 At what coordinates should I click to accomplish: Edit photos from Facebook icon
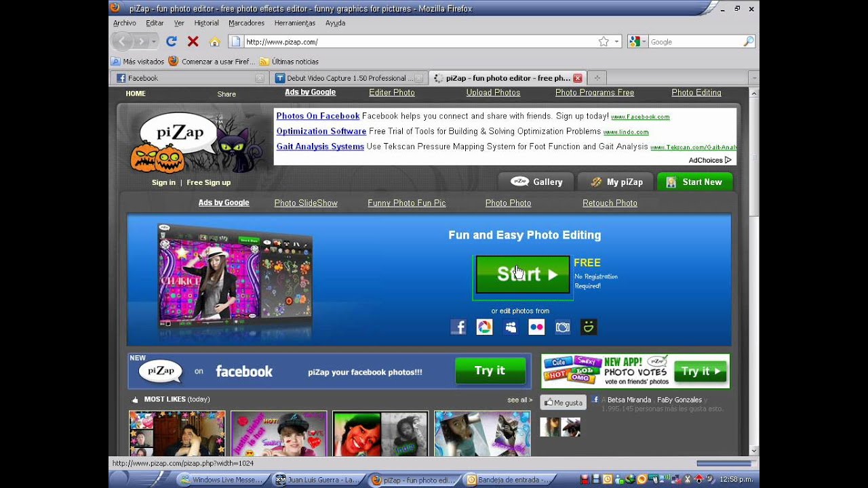tap(458, 327)
